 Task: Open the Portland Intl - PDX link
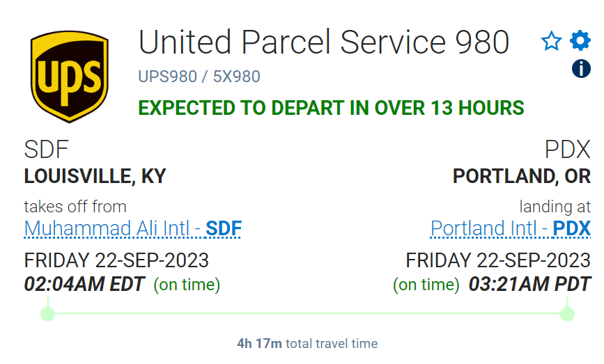tap(510, 228)
